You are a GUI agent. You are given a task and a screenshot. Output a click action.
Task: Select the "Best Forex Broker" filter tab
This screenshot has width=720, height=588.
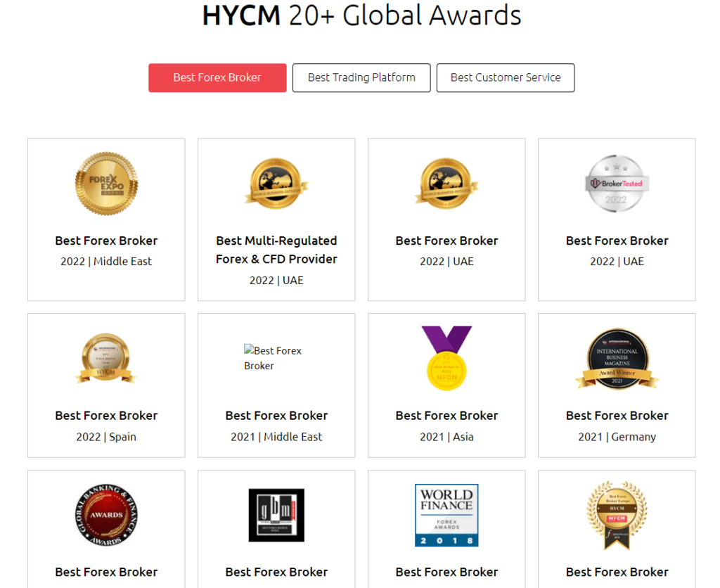217,77
